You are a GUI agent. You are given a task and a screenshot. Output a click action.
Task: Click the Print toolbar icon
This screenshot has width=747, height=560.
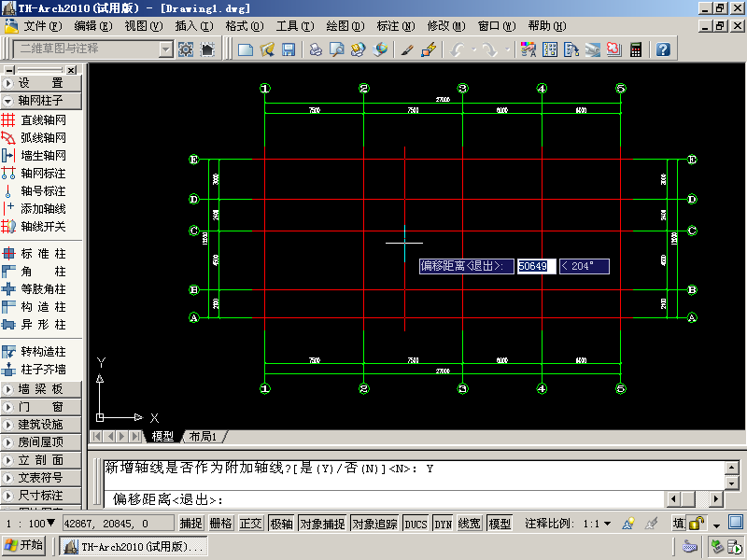pyautogui.click(x=316, y=49)
